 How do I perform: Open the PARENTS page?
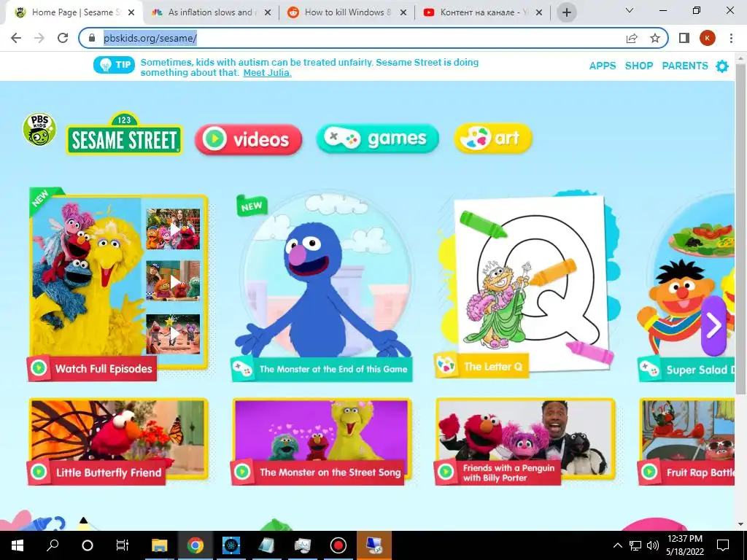click(684, 66)
